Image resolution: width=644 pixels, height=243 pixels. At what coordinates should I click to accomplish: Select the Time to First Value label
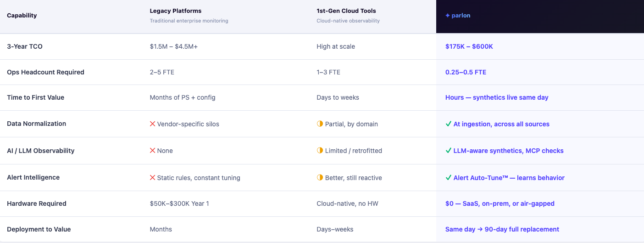pos(36,97)
